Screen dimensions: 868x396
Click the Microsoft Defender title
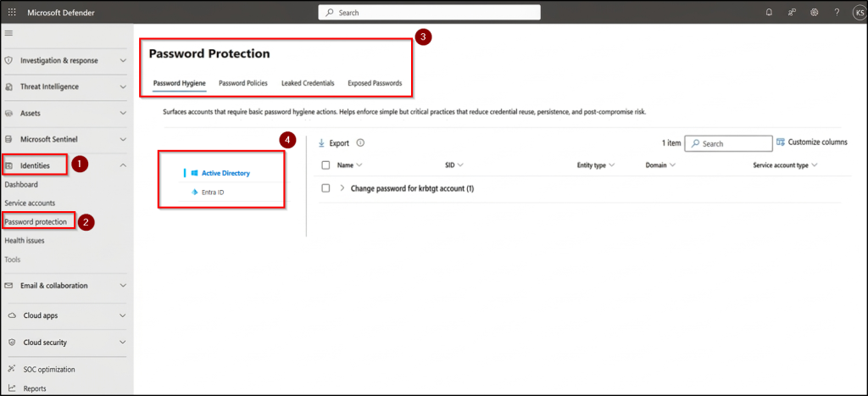(x=61, y=12)
